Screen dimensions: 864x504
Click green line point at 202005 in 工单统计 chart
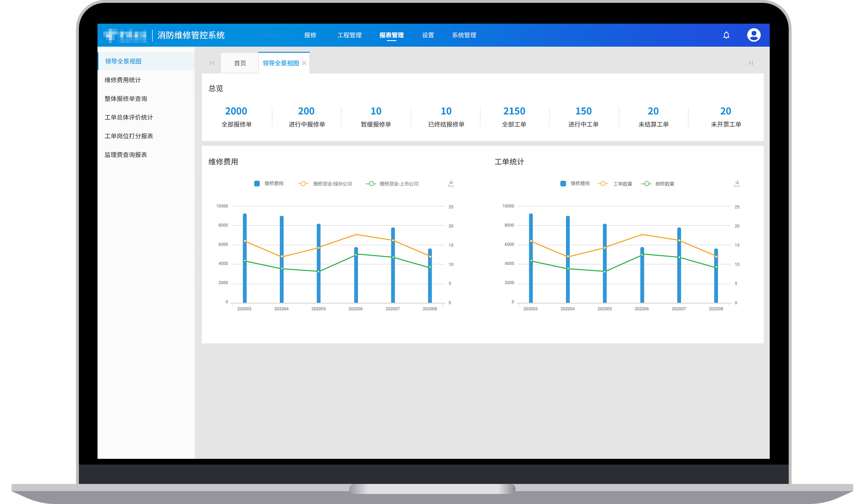point(604,272)
